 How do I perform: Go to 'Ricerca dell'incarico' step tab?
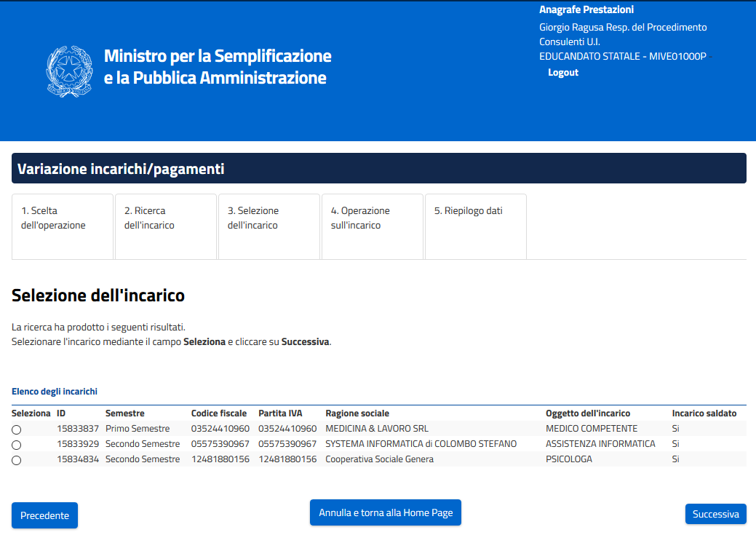[x=166, y=226]
